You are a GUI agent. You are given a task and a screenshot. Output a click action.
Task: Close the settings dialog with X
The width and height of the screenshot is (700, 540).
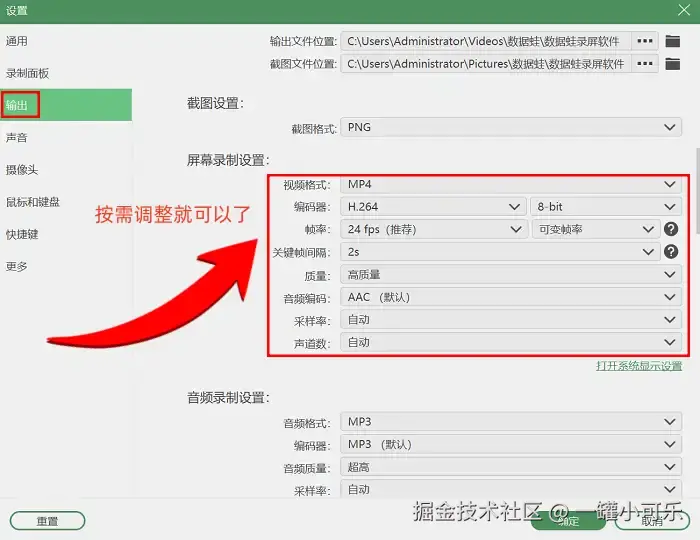[683, 10]
